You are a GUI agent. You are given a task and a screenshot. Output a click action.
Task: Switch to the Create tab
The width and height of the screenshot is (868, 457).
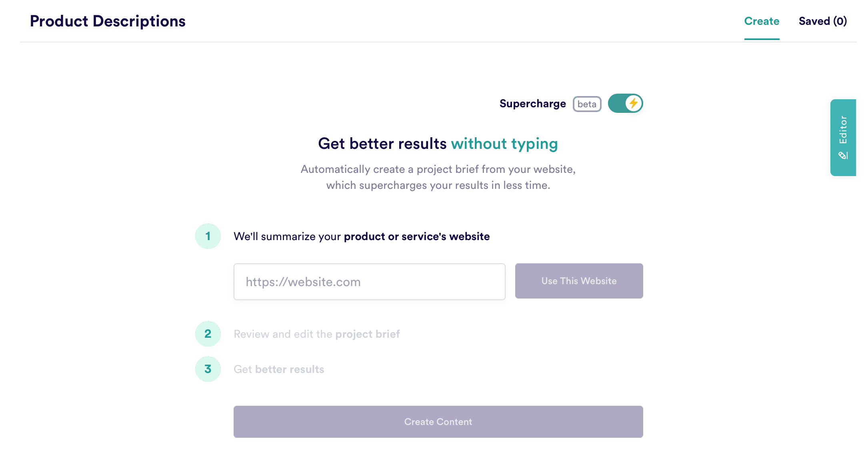(x=762, y=21)
